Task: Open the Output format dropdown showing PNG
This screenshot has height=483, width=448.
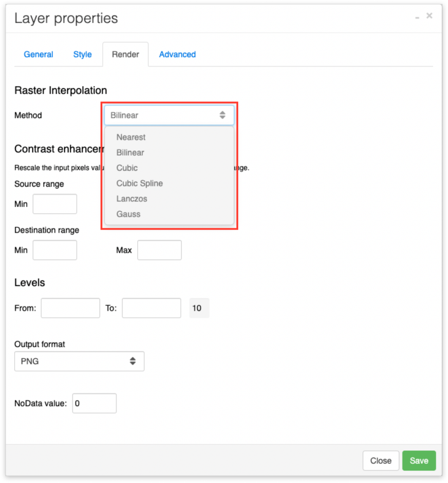Action: [x=79, y=361]
